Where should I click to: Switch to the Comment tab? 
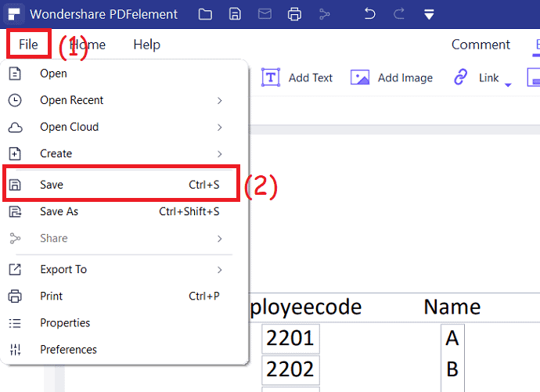click(x=481, y=45)
